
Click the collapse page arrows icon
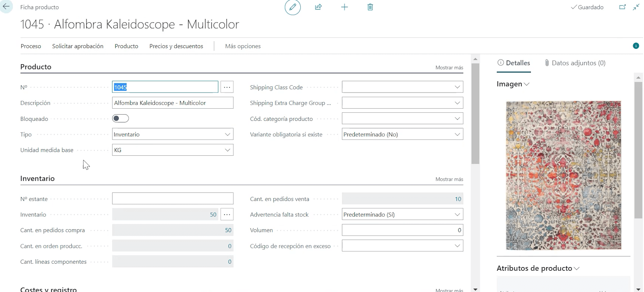636,7
